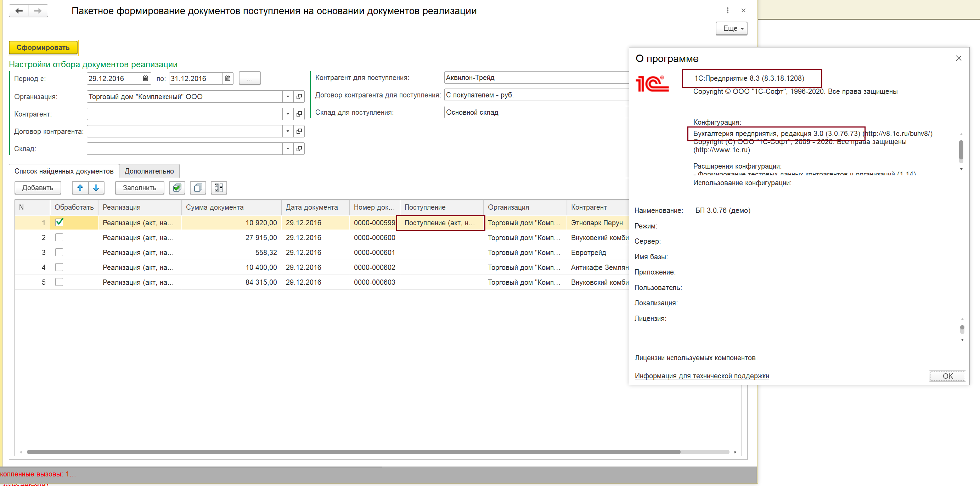Expand the Организация dropdown list
This screenshot has width=980, height=486.
tap(288, 97)
